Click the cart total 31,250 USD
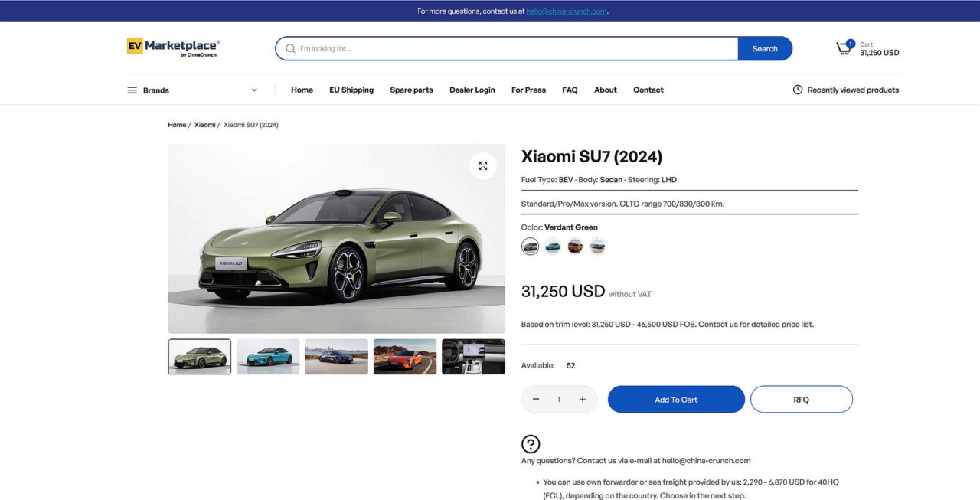This screenshot has width=980, height=500. coord(879,53)
